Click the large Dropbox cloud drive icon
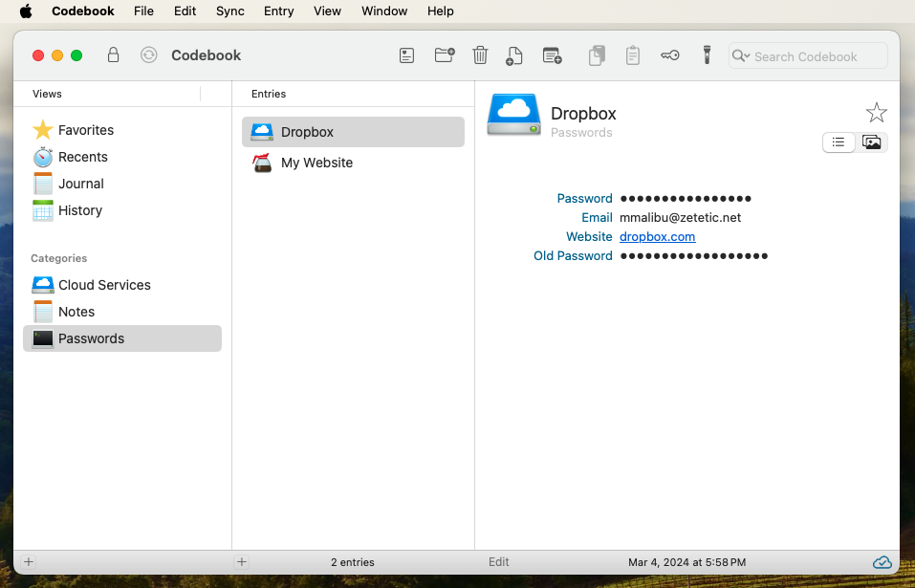915x588 pixels. click(x=513, y=115)
